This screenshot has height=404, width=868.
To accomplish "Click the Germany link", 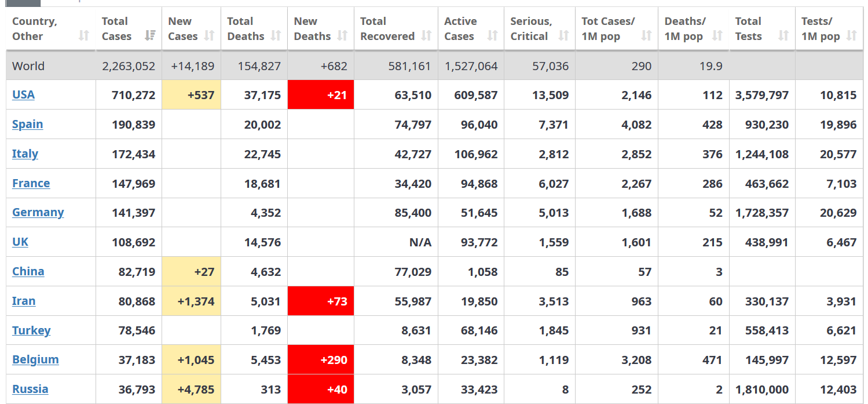I will (x=38, y=212).
